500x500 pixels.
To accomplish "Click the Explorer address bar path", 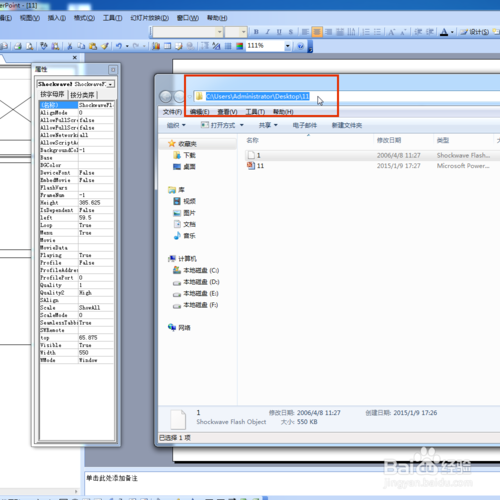I will [x=257, y=96].
